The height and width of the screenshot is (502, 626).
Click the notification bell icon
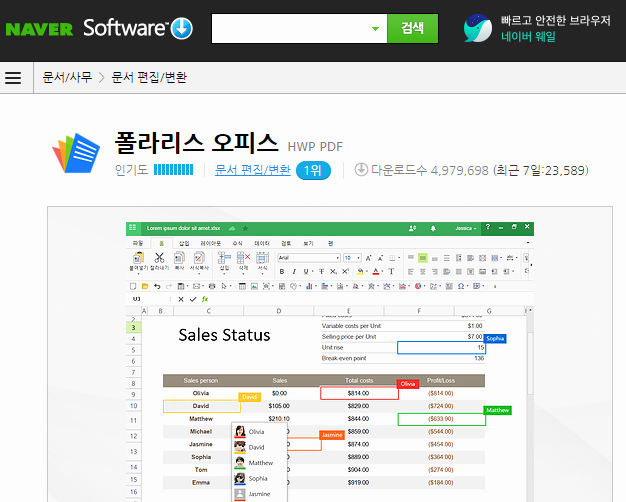(x=433, y=228)
